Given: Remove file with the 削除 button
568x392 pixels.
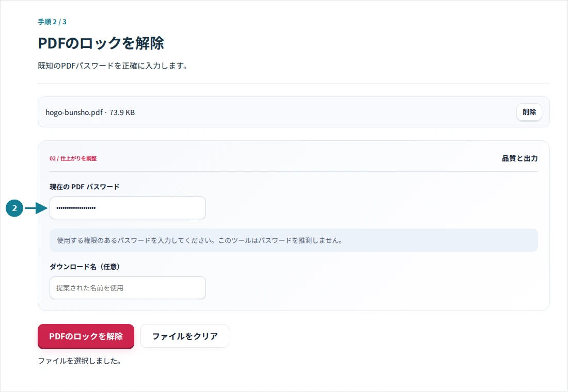Looking at the screenshot, I should (x=529, y=112).
